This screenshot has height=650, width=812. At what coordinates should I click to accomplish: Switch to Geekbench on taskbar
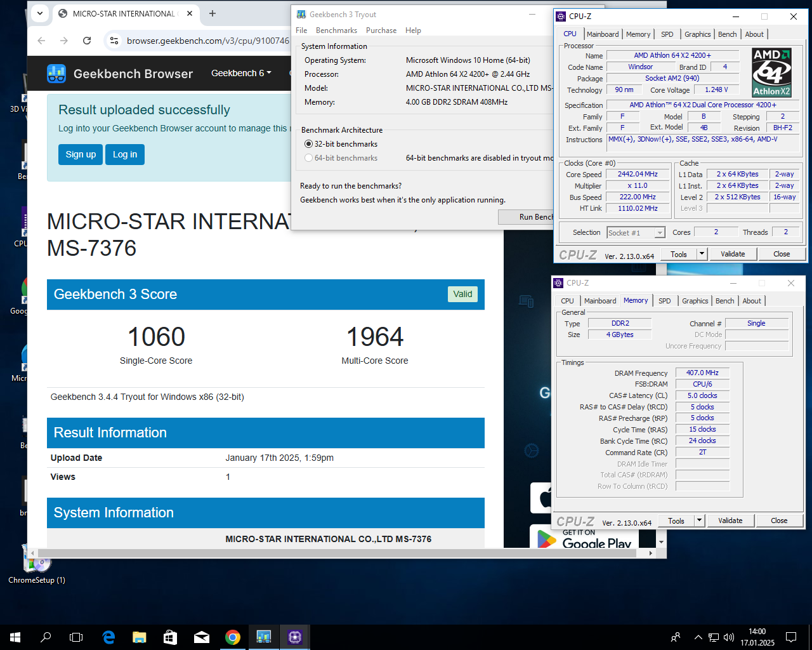click(x=264, y=637)
